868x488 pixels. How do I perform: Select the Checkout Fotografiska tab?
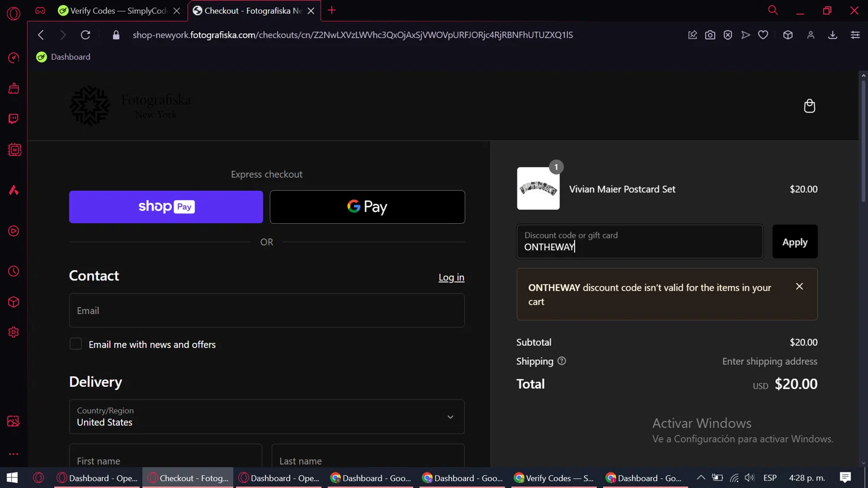253,10
